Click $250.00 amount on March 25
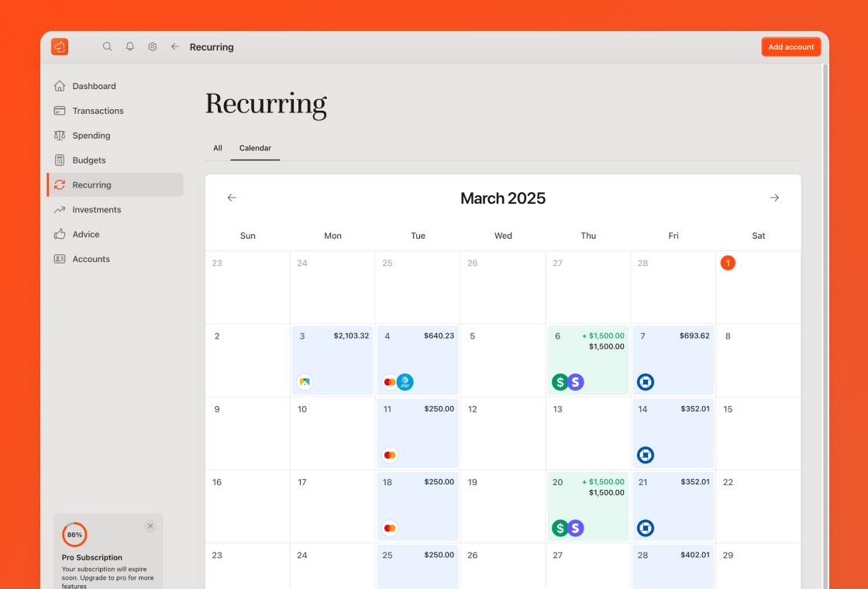Viewport: 868px width, 589px height. point(439,555)
